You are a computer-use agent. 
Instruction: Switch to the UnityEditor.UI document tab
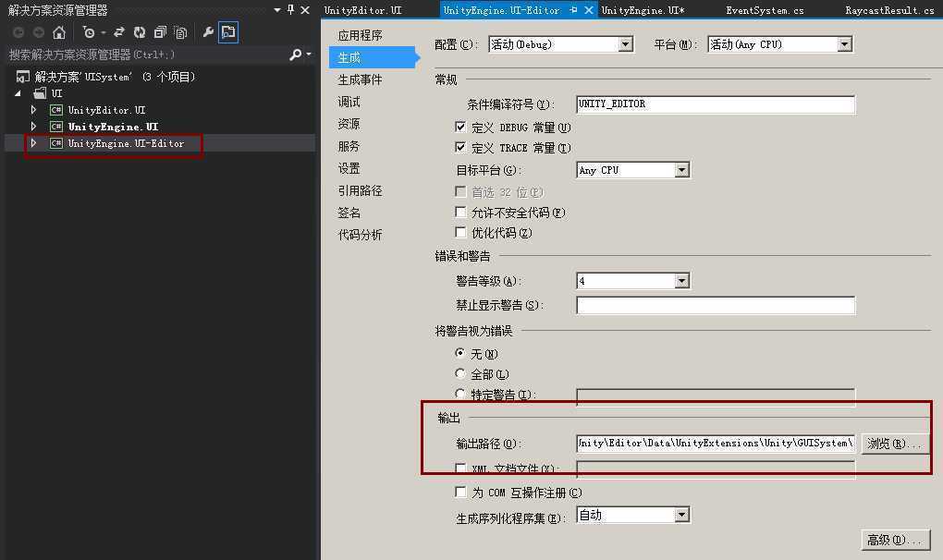click(x=362, y=10)
